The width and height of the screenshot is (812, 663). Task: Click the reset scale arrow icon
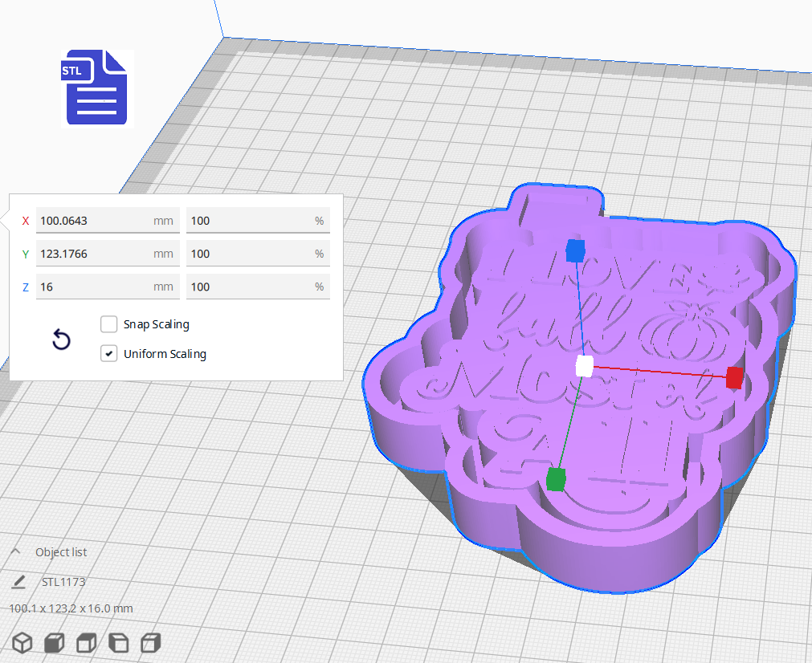pos(61,340)
